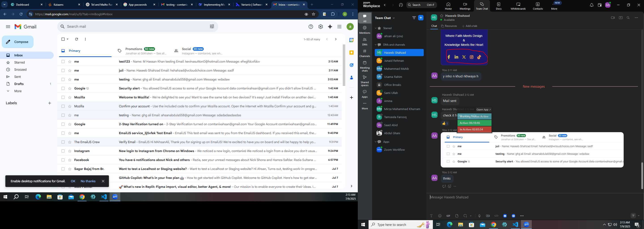Image resolution: width=644 pixels, height=229 pixels.
Task: Create new chat with blue plus button
Action: [421, 18]
